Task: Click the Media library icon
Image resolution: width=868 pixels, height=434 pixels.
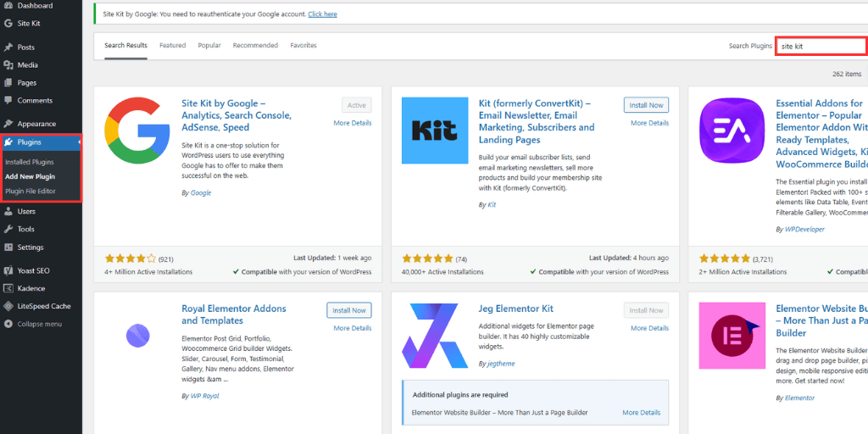Action: click(8, 65)
